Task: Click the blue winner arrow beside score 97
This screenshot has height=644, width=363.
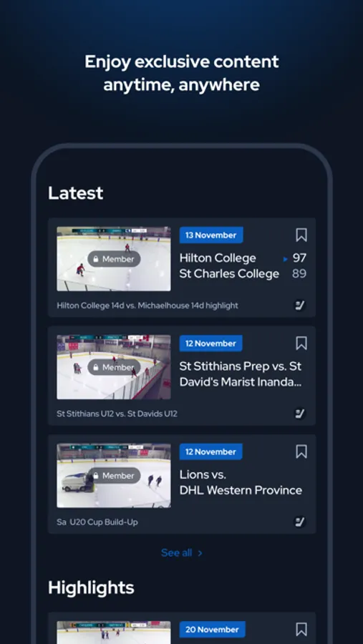Action: coord(286,259)
